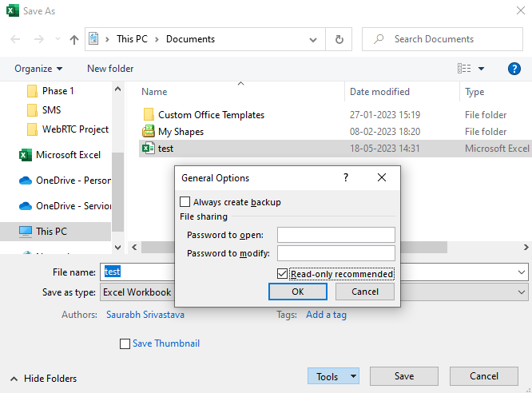Click the File name text box

[137, 272]
